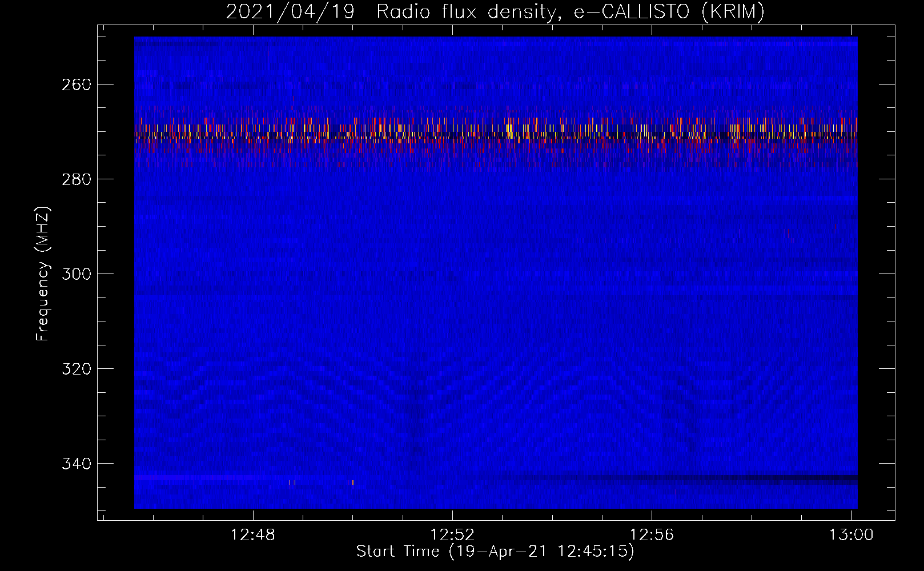
Task: Click the small orange spike near 344 MHz at 12:48
Action: point(293,483)
